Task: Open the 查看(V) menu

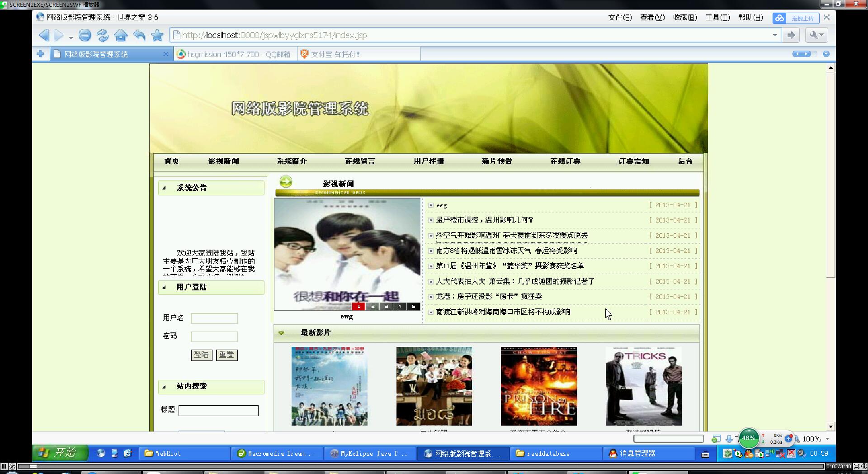Action: [652, 17]
